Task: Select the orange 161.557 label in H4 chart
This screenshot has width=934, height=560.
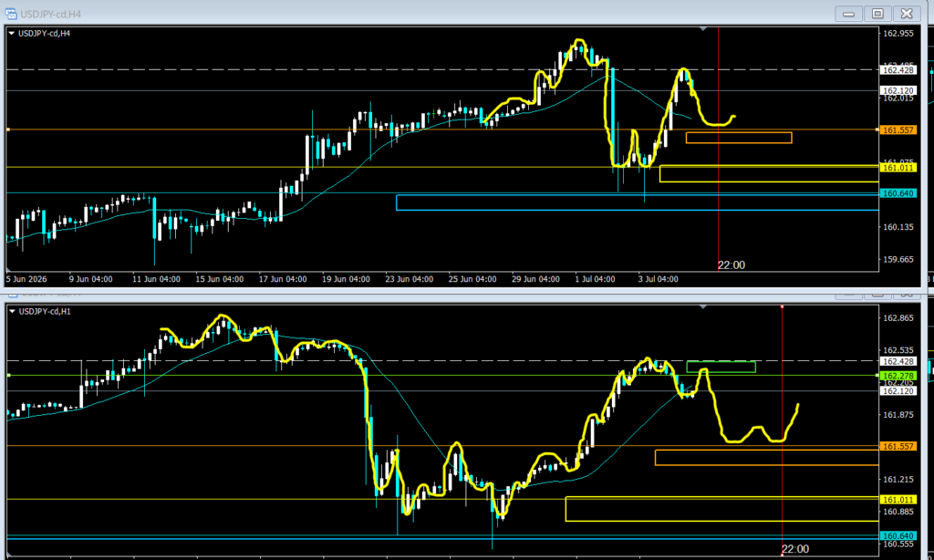Action: pyautogui.click(x=898, y=130)
